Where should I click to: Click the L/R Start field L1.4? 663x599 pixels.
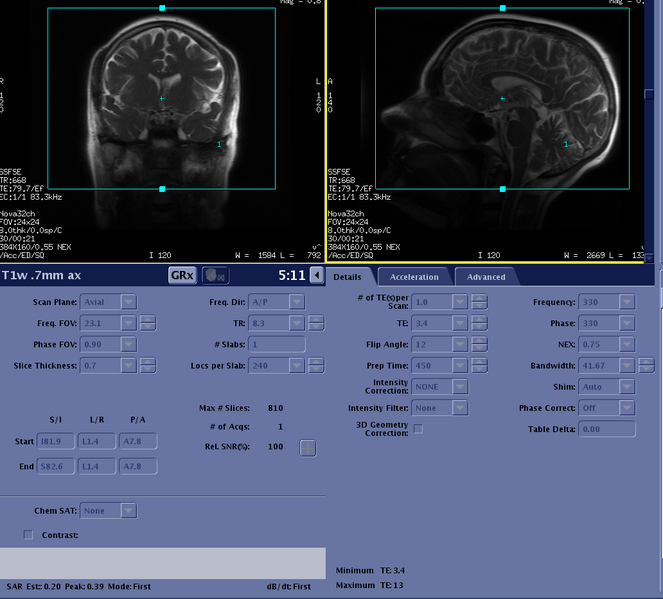coord(96,441)
